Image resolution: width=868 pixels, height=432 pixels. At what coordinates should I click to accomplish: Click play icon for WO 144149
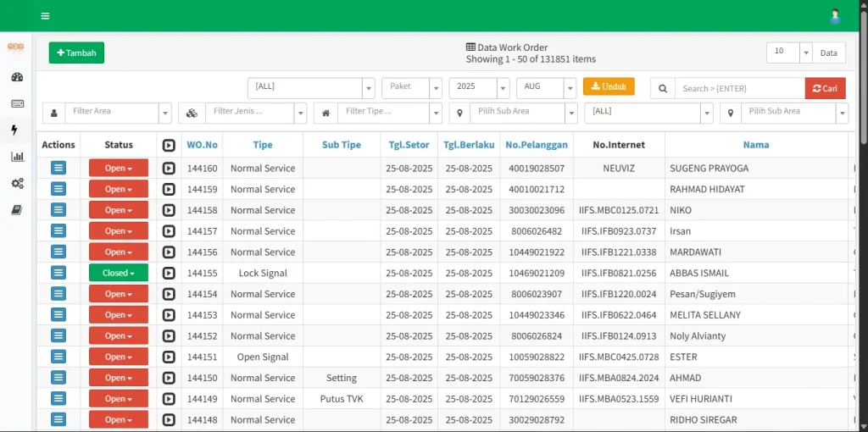click(169, 399)
